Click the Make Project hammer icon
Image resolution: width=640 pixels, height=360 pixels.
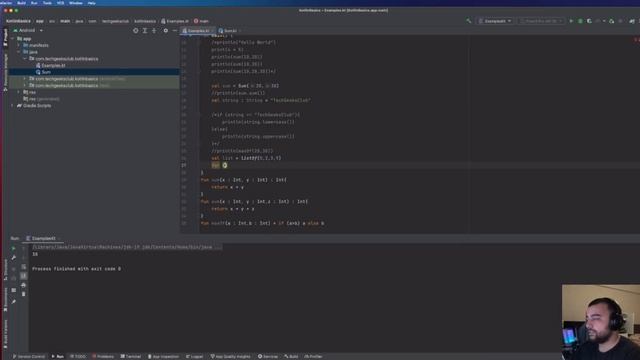(x=469, y=21)
